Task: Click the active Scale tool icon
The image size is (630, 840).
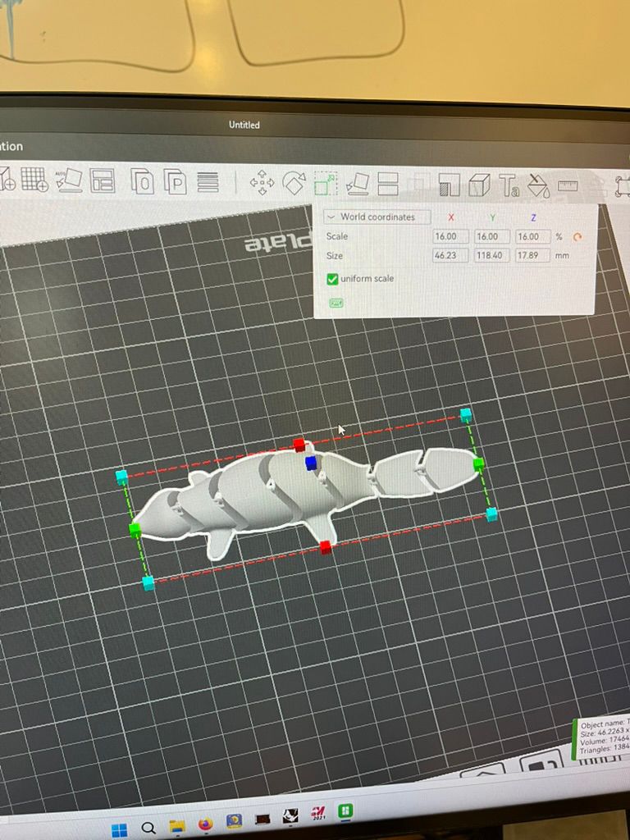Action: [x=326, y=182]
